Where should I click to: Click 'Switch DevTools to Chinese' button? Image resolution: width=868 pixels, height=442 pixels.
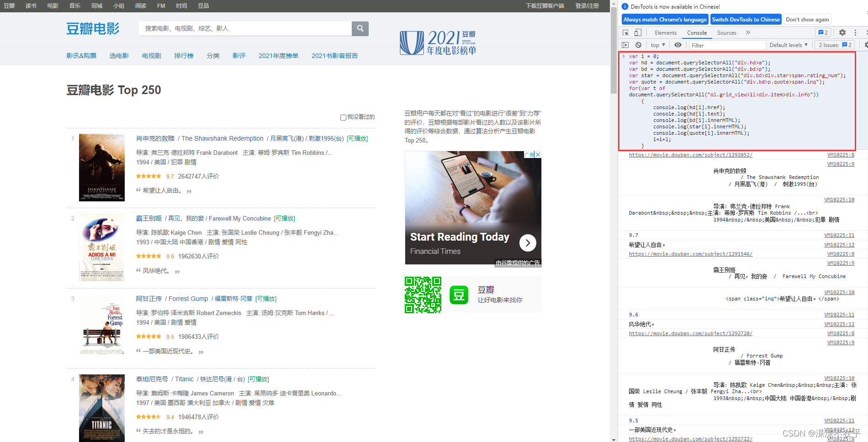tap(746, 19)
